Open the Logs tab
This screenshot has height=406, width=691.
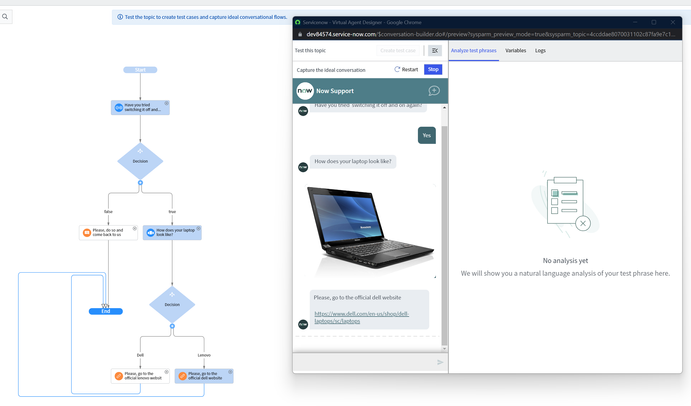[540, 51]
